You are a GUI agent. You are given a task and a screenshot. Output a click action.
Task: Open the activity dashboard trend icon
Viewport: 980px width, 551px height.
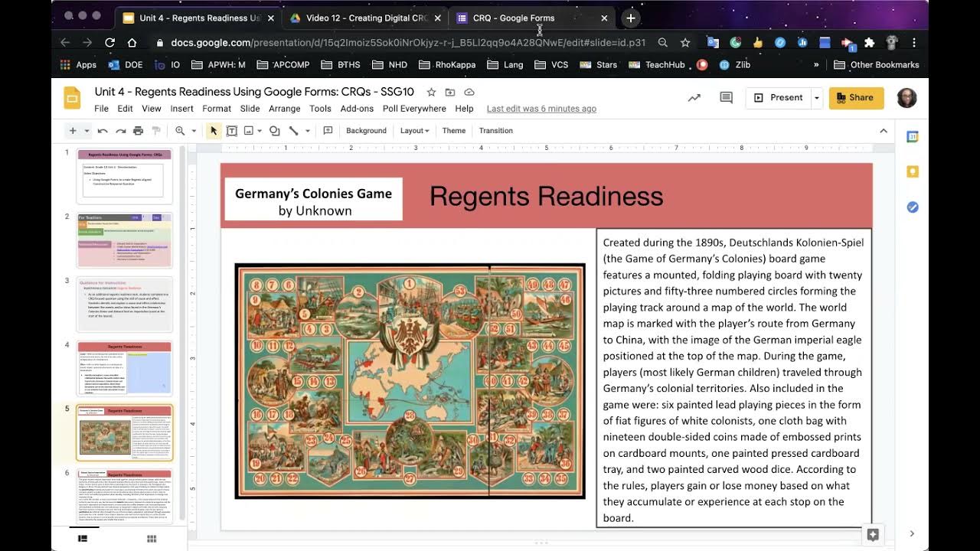[694, 98]
